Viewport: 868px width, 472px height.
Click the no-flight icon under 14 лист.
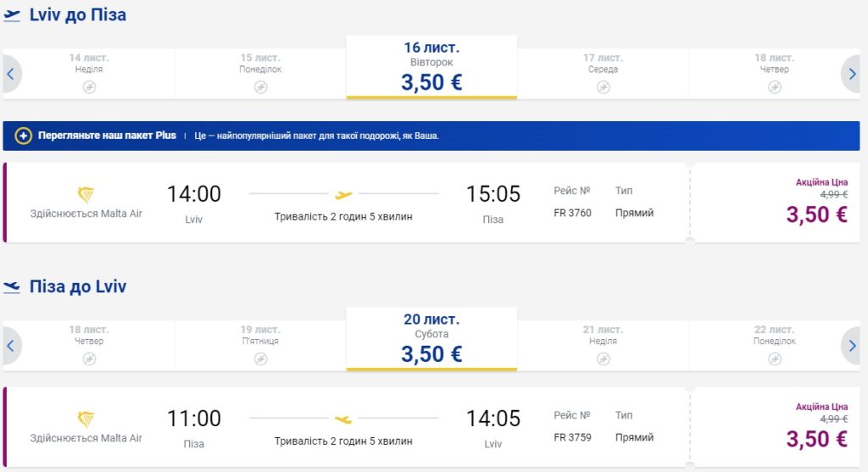[x=89, y=86]
